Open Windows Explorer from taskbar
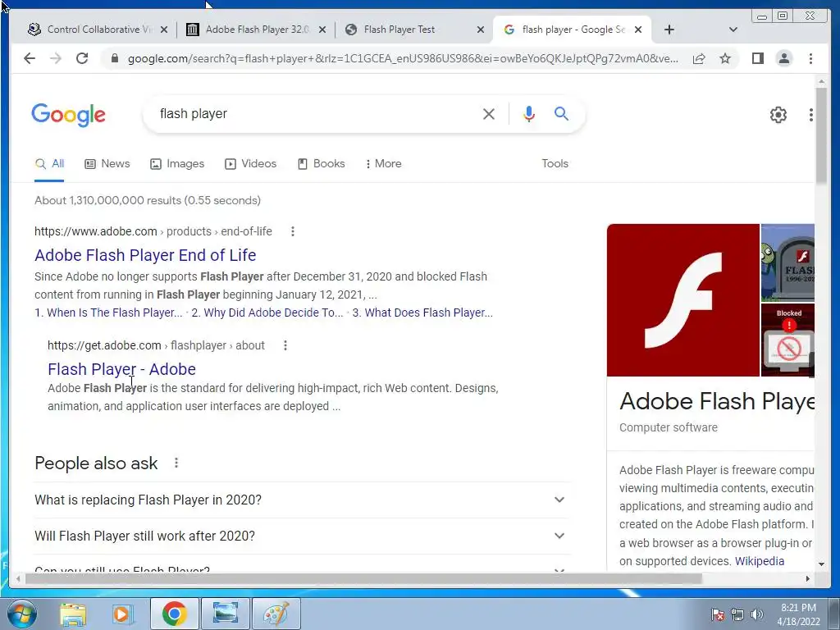 tap(73, 614)
